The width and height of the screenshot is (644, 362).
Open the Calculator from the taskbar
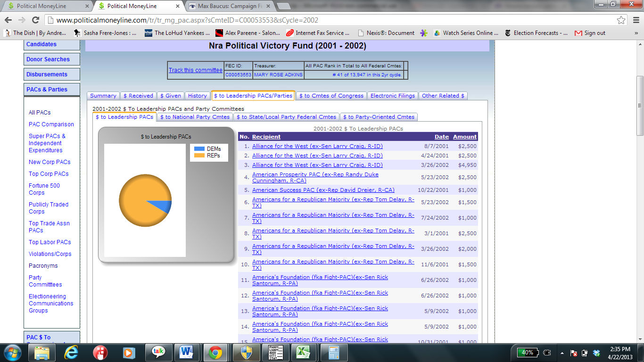point(334,352)
